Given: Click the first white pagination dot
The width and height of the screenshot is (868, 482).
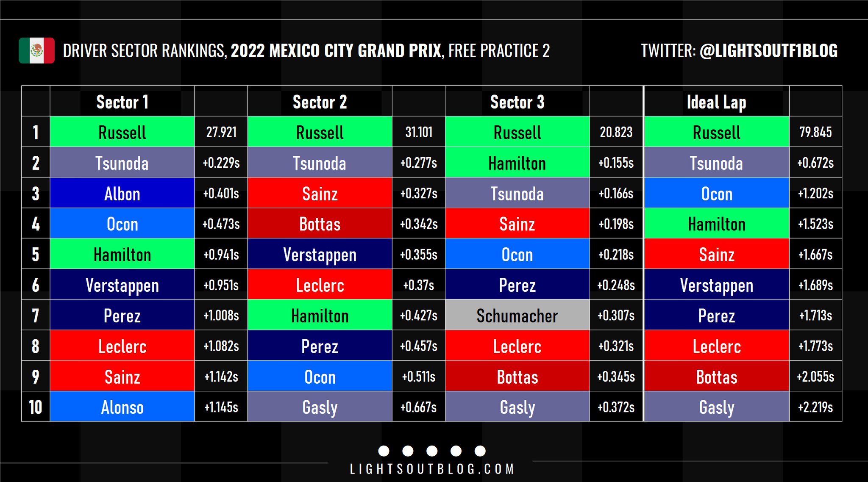Looking at the screenshot, I should point(384,451).
